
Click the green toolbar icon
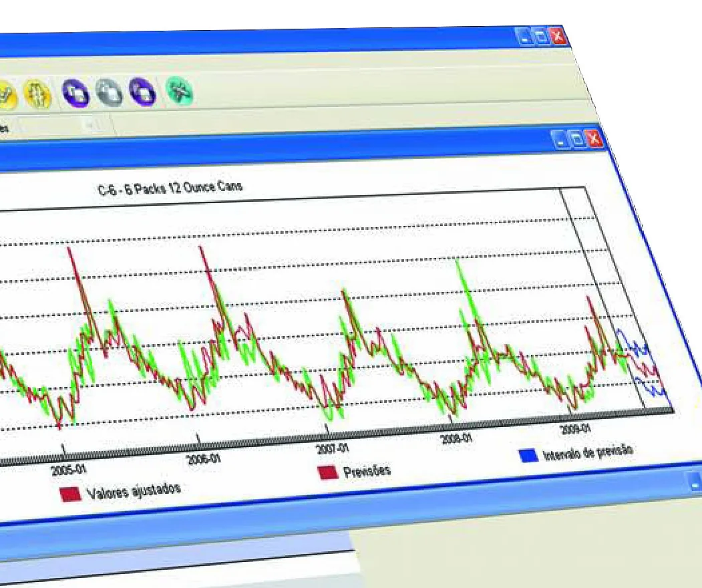click(x=180, y=91)
